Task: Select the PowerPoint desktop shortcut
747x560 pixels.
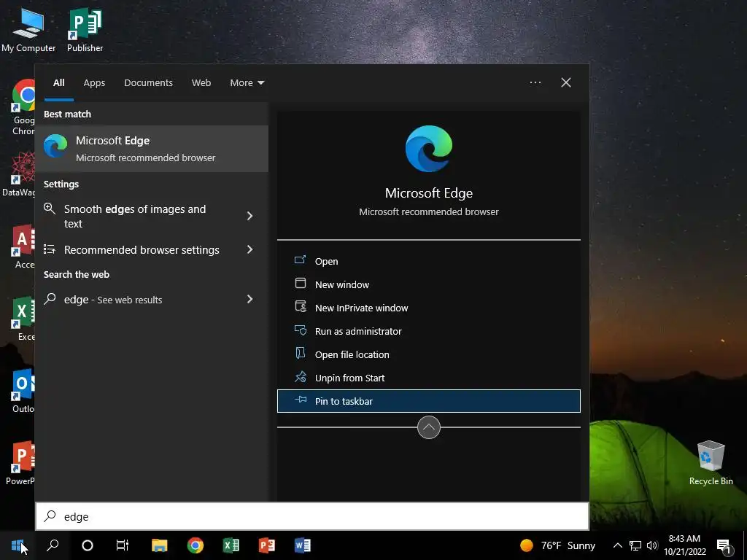Action: coord(20,463)
